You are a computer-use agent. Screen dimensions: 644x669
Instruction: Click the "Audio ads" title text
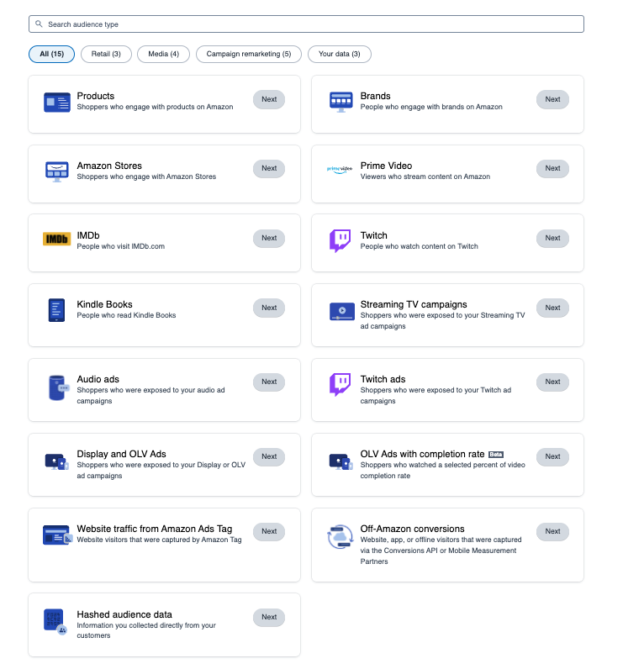pyautogui.click(x=98, y=379)
